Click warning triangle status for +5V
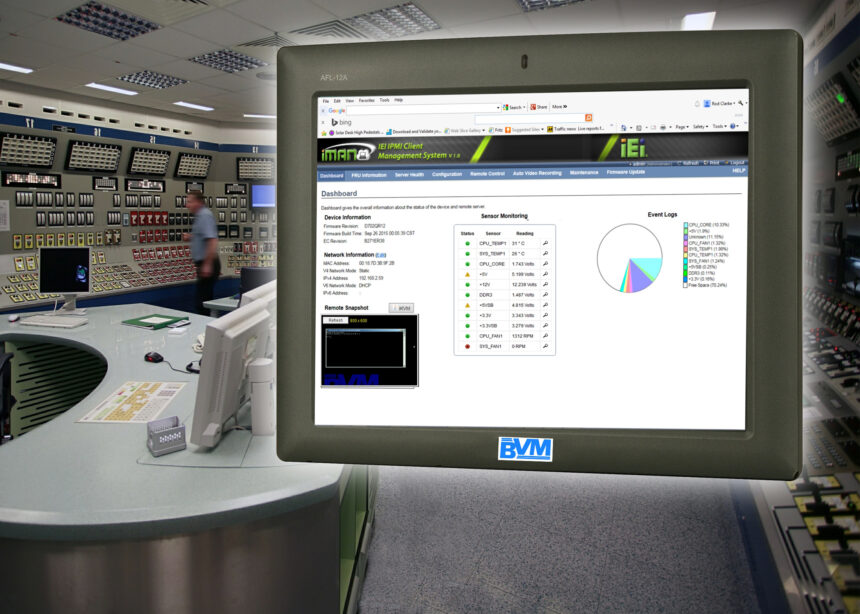The height and width of the screenshot is (614, 860). tap(467, 274)
